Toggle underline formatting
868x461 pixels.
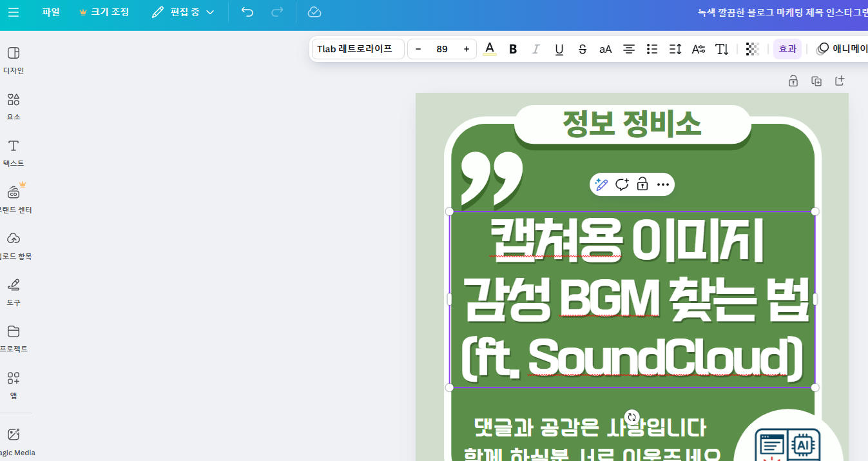(x=559, y=49)
